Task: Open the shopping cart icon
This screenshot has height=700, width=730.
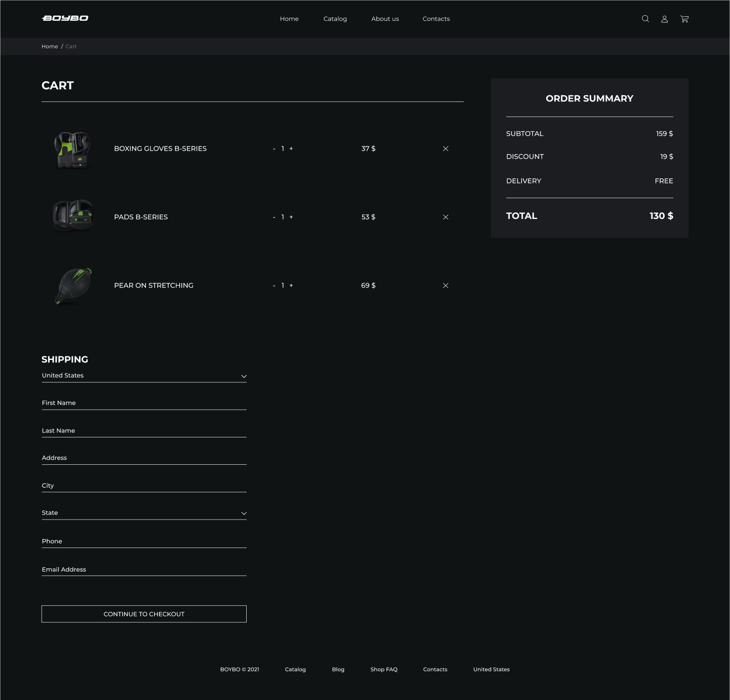Action: click(x=684, y=19)
